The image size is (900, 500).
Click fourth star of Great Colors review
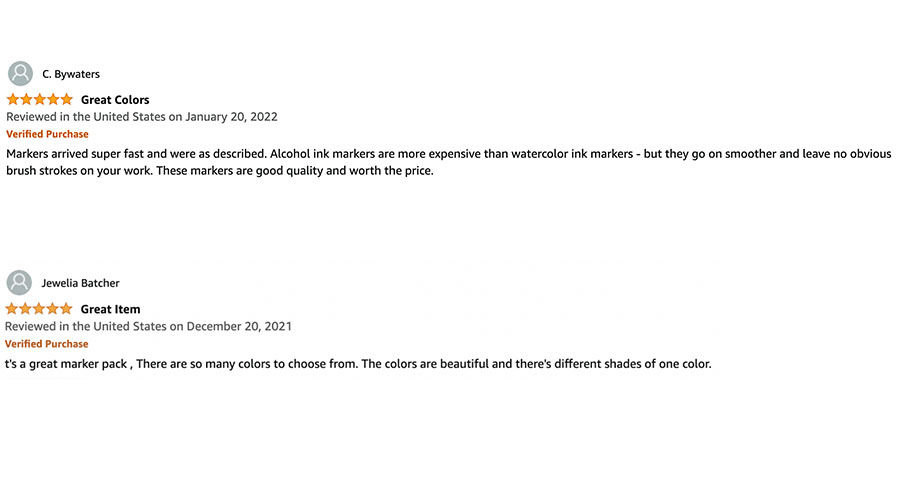coord(53,99)
